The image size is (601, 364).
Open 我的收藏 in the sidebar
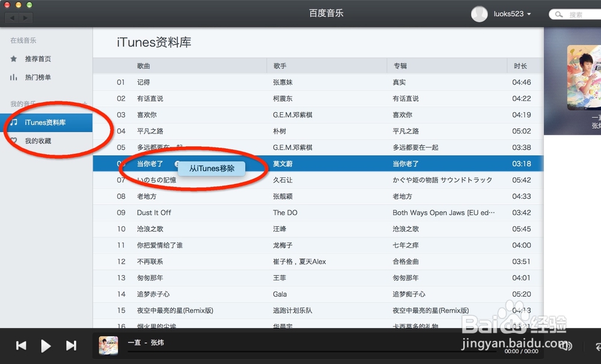point(38,141)
